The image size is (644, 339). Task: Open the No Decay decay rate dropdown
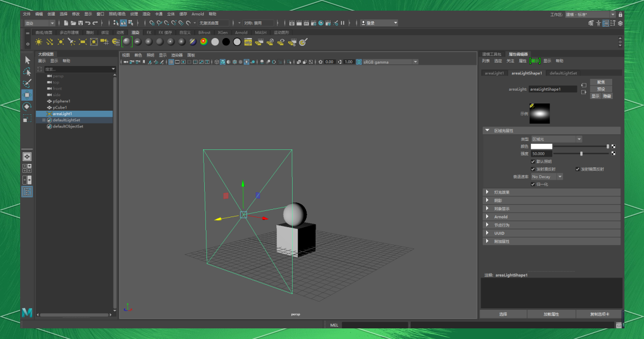547,177
